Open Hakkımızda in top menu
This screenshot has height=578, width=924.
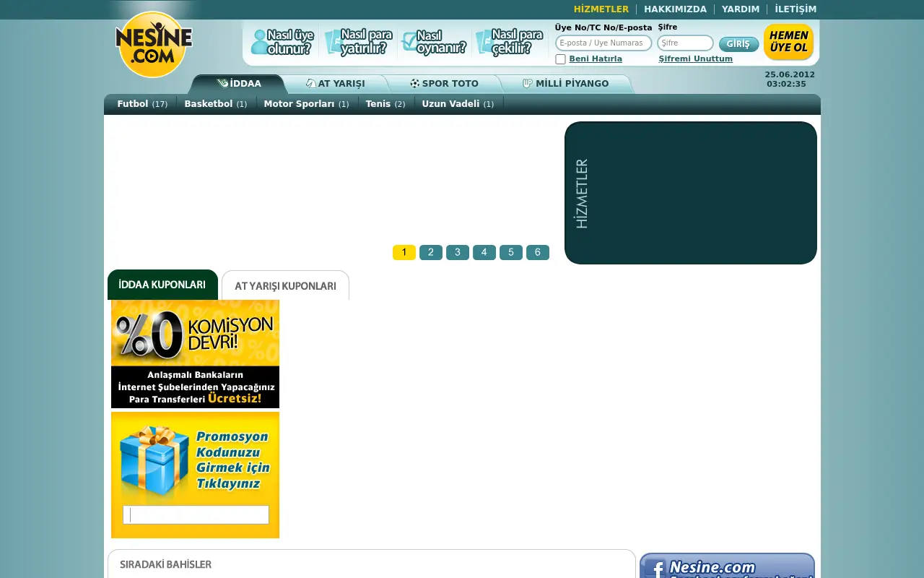[675, 9]
